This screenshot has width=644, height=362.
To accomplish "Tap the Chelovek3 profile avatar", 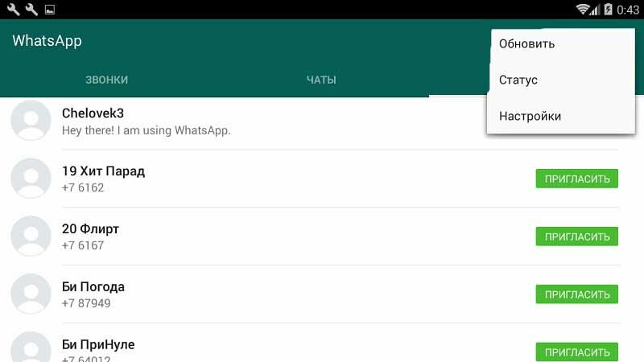I will [x=31, y=121].
